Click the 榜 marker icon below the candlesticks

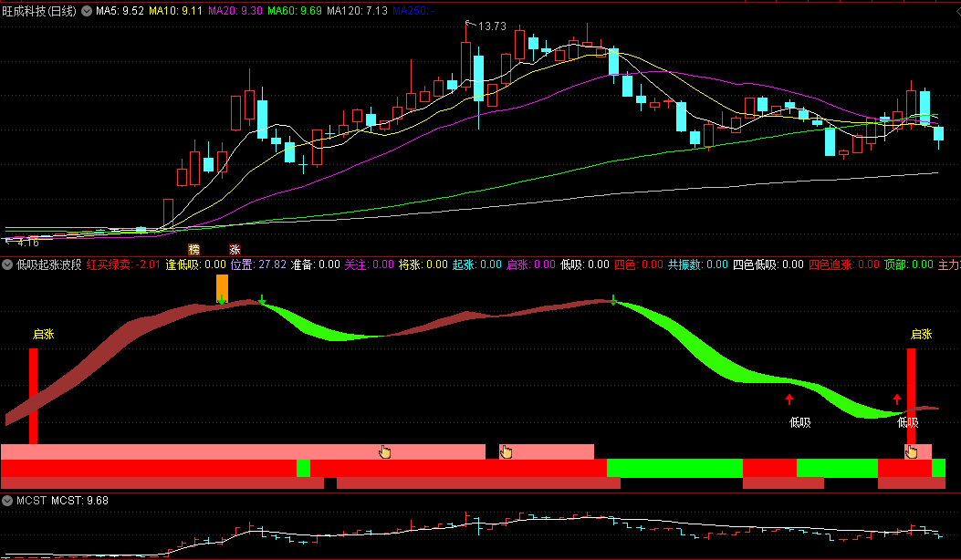tap(193, 249)
